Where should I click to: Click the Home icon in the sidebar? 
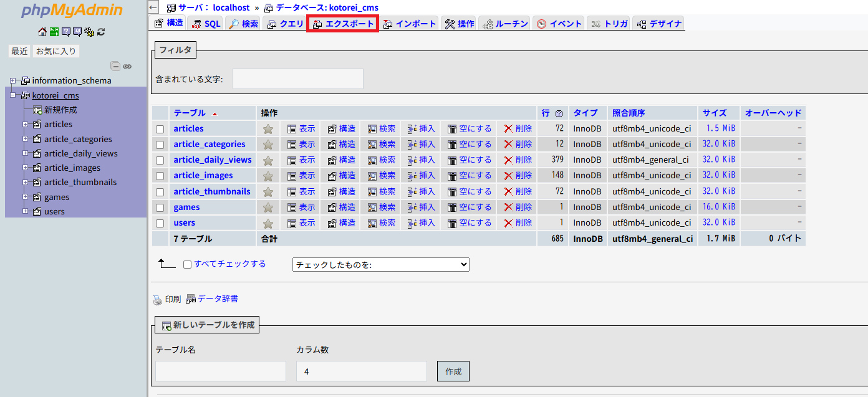[42, 32]
